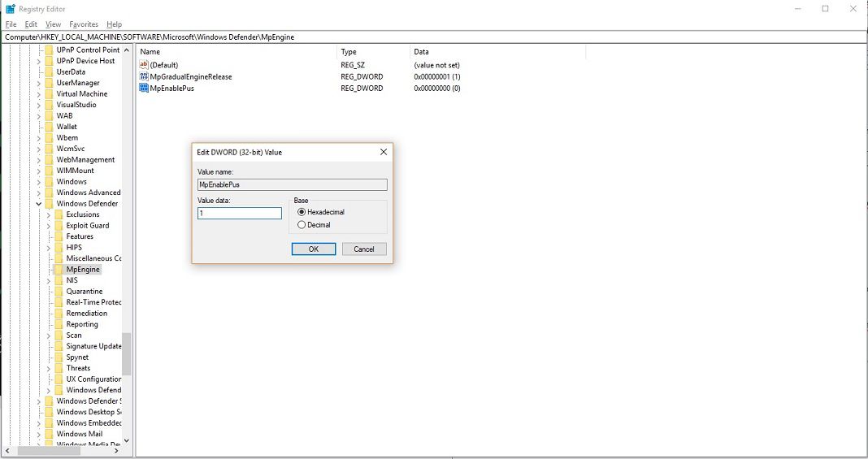Expand the Threats key
The height and width of the screenshot is (459, 868).
click(49, 368)
